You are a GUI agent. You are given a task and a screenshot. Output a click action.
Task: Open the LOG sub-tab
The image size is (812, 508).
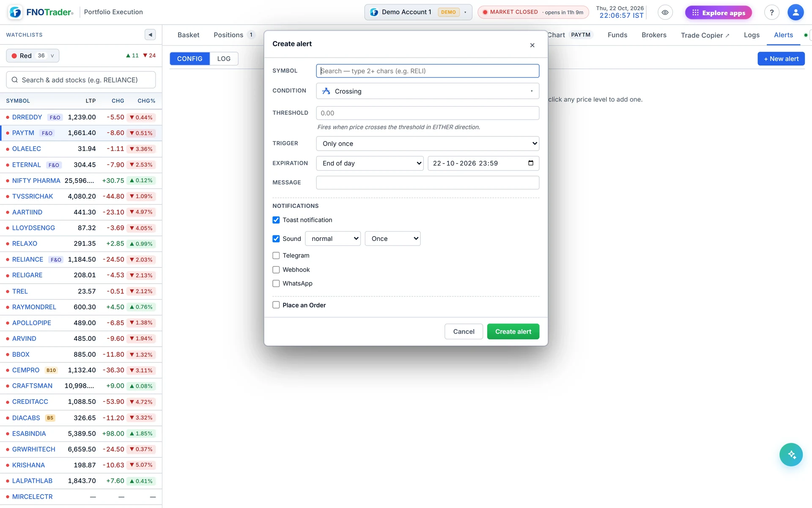pos(224,58)
